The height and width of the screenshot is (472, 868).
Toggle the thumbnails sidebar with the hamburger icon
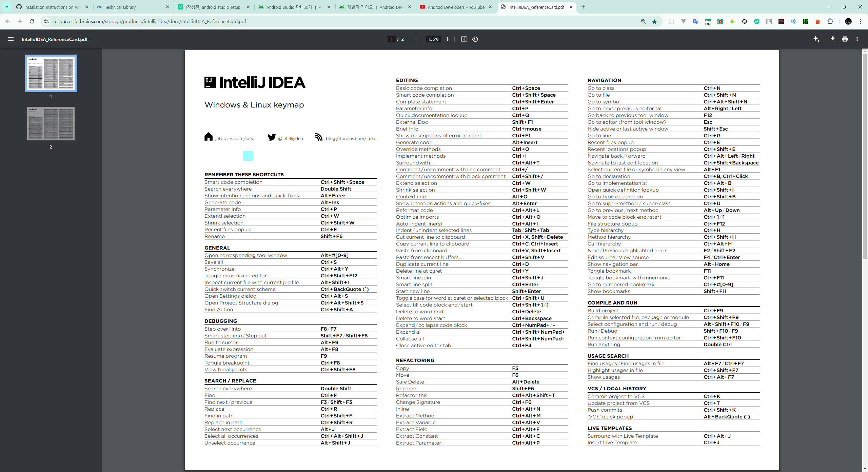11,39
